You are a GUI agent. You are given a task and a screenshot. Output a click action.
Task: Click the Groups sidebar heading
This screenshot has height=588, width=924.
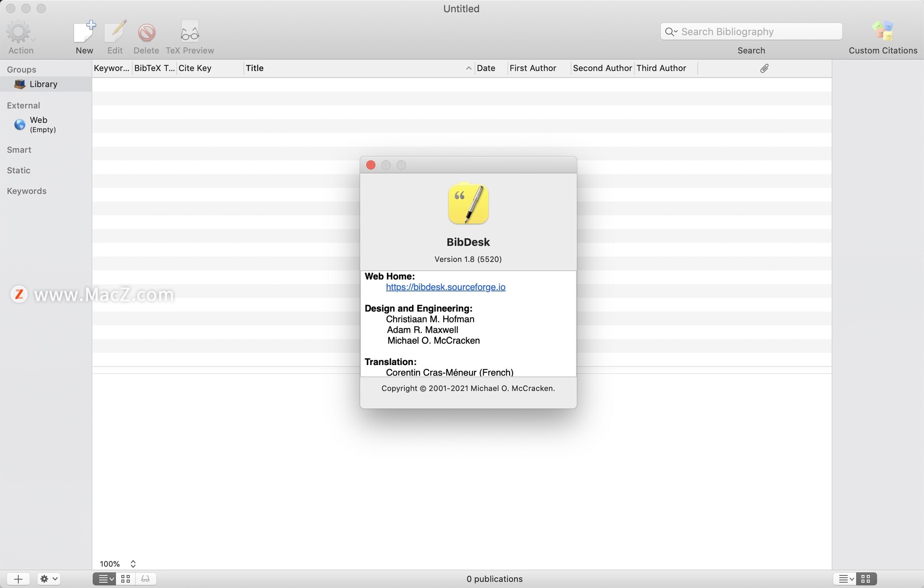coord(22,70)
